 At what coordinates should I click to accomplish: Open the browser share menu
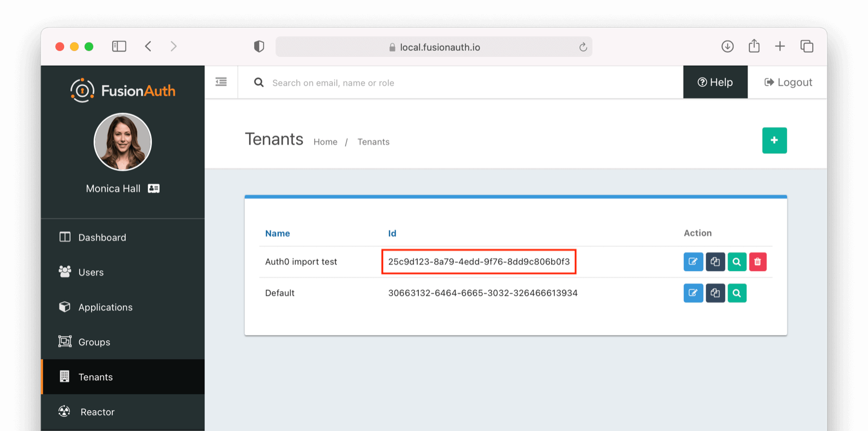tap(754, 46)
